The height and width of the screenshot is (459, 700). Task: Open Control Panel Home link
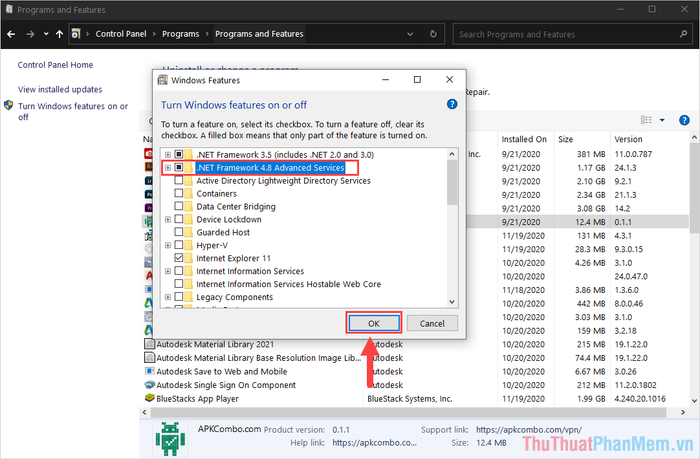pos(55,65)
